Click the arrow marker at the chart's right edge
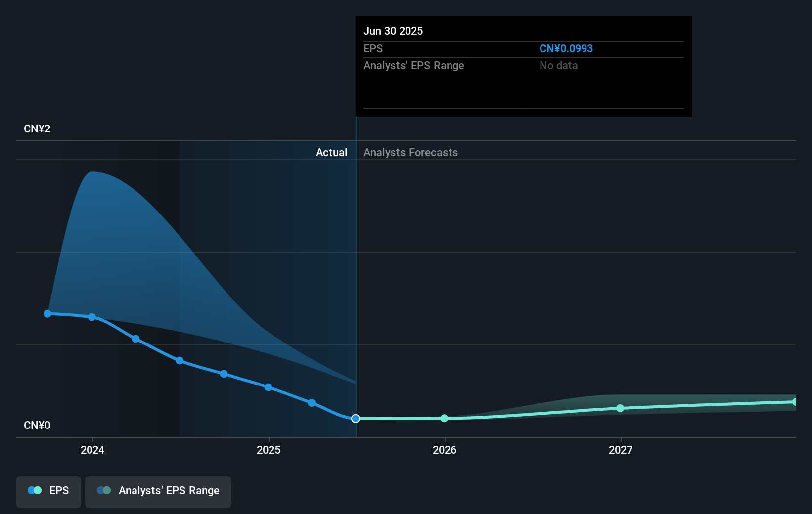The width and height of the screenshot is (812, 514). [794, 401]
